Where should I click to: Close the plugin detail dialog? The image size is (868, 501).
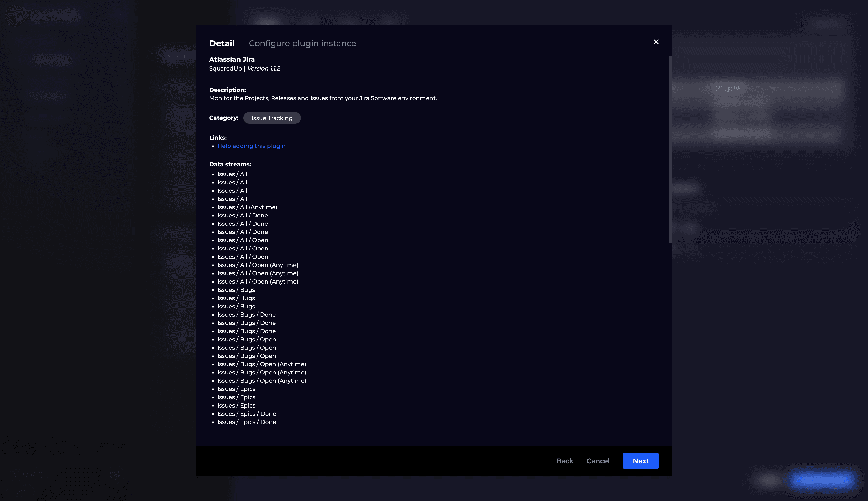point(656,42)
